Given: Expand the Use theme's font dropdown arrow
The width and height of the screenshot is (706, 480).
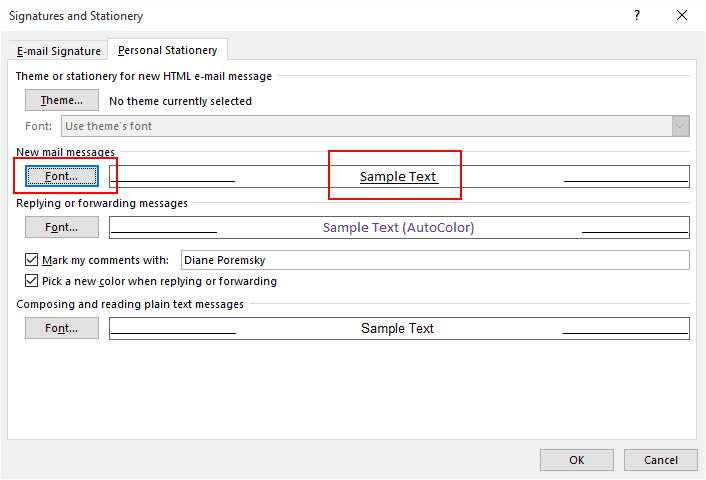Looking at the screenshot, I should 680,126.
